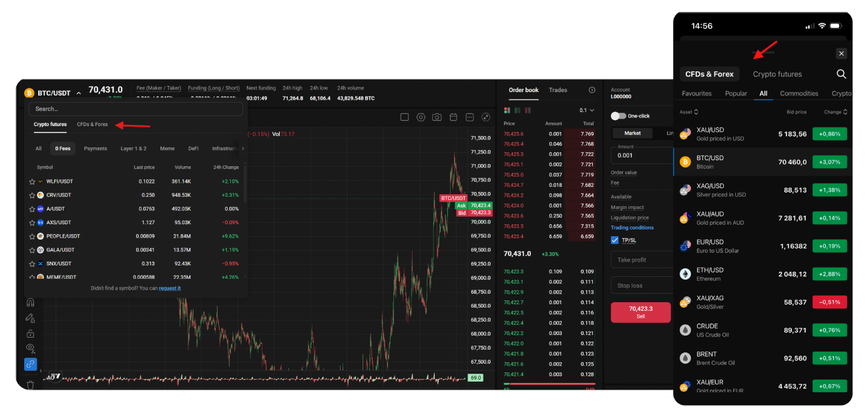Viewport: 868px width, 417px height.
Task: Check the TP/SL checkbox
Action: coord(615,241)
